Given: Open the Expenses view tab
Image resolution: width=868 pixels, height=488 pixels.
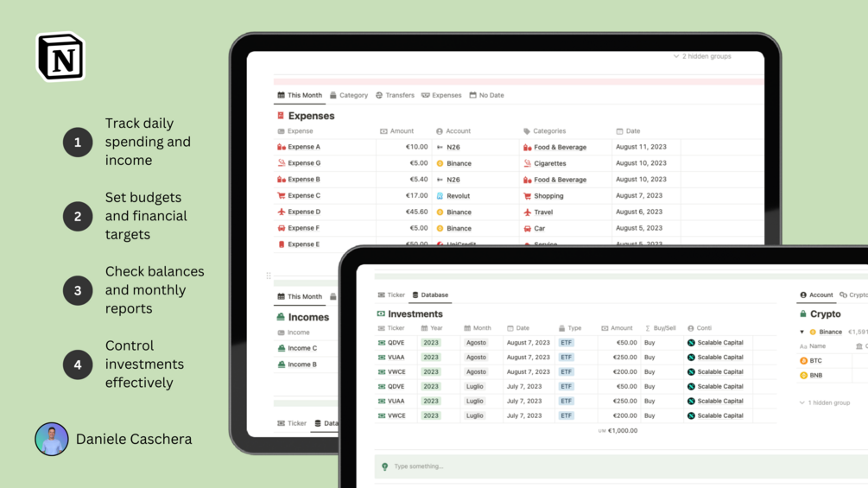Looking at the screenshot, I should click(441, 95).
